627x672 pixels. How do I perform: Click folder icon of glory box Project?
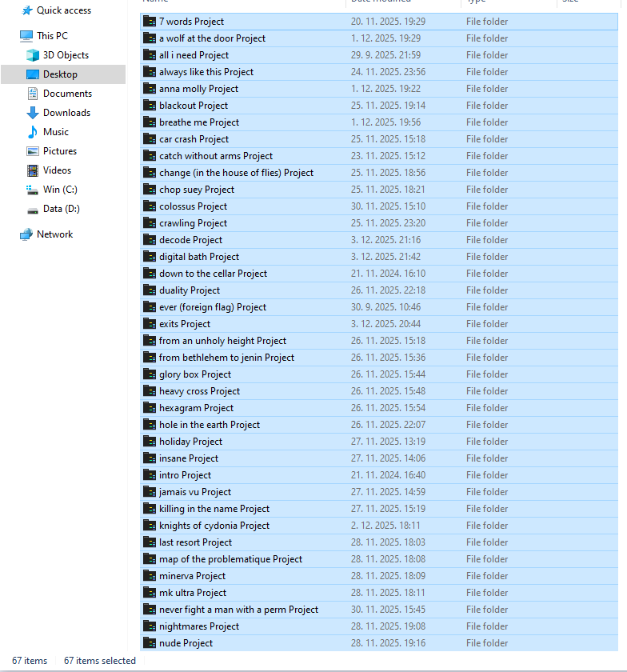150,374
